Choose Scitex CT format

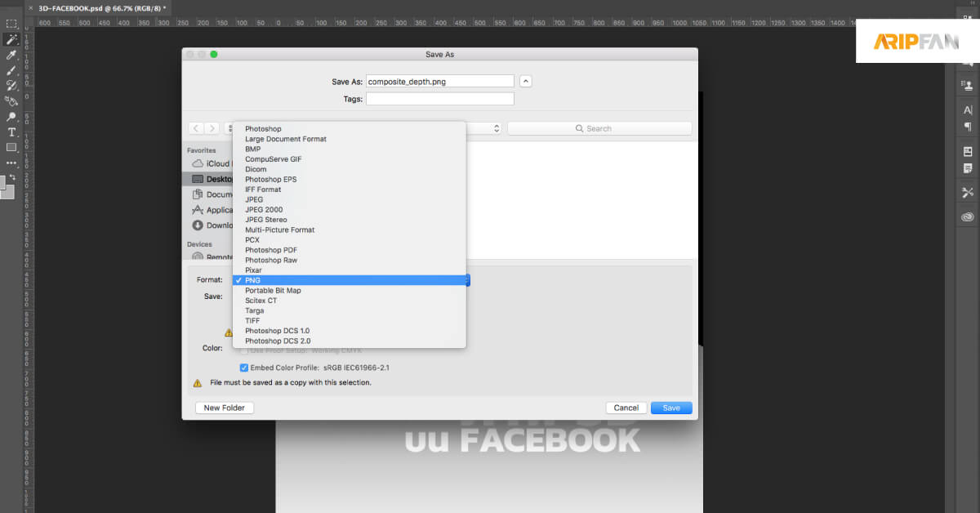(349, 301)
